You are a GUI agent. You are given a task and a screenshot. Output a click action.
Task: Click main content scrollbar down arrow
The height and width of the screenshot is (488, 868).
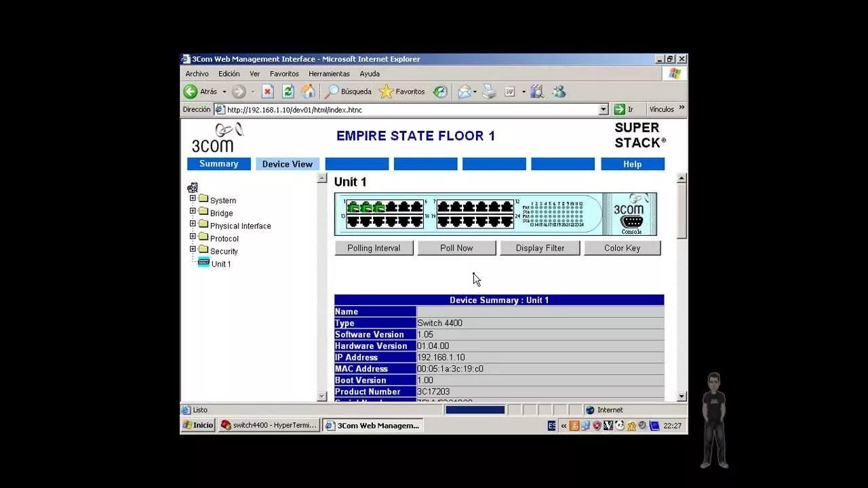(682, 396)
